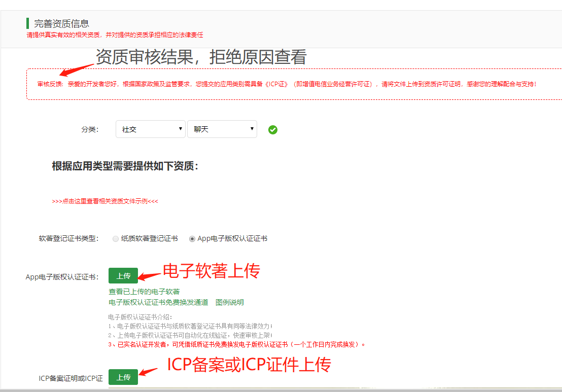Click the 完善资质信息 page heading

[x=61, y=24]
